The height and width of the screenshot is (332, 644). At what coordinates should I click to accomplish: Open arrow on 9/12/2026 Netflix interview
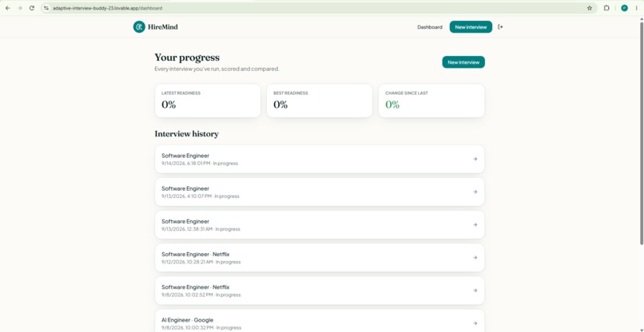[x=475, y=258]
